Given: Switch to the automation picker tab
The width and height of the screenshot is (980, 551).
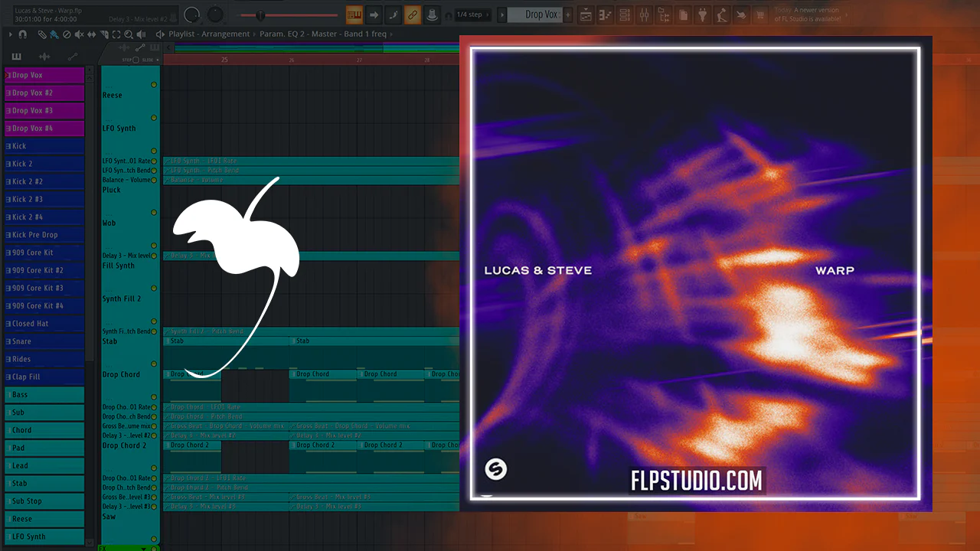Looking at the screenshot, I should coord(73,57).
